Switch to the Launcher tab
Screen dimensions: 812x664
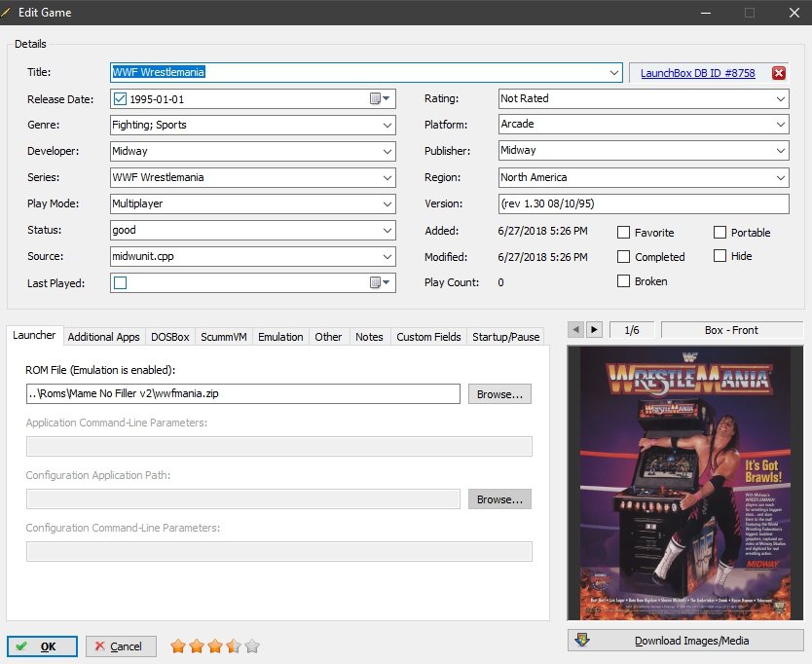[x=34, y=335]
